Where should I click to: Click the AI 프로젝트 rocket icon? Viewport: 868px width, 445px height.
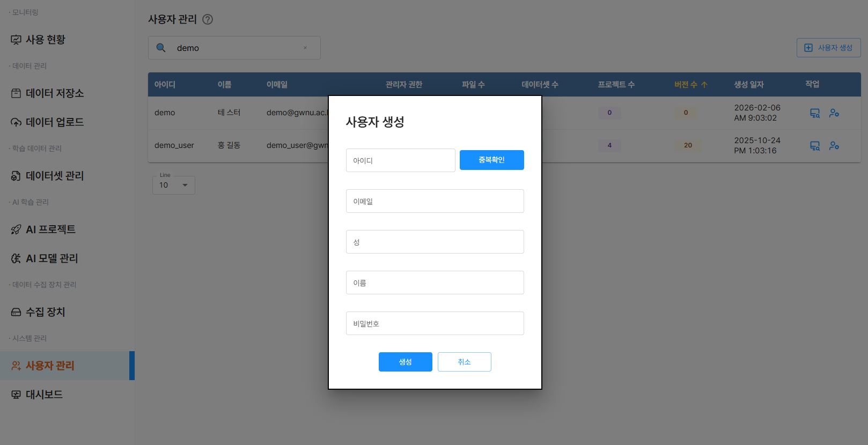click(16, 229)
